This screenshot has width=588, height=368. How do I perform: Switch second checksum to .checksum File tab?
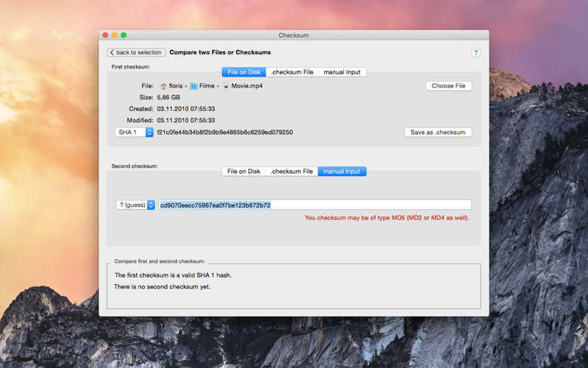point(292,171)
